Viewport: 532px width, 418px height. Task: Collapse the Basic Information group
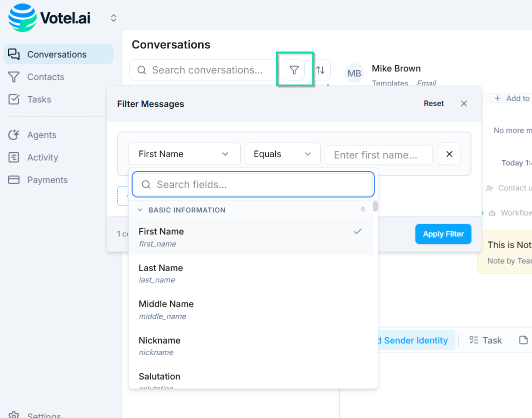coord(140,210)
